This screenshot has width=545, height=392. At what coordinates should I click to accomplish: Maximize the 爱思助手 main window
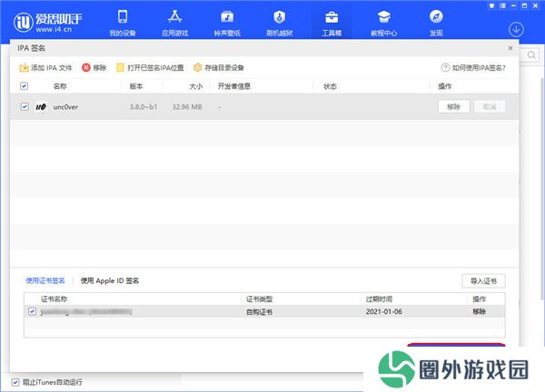point(524,5)
